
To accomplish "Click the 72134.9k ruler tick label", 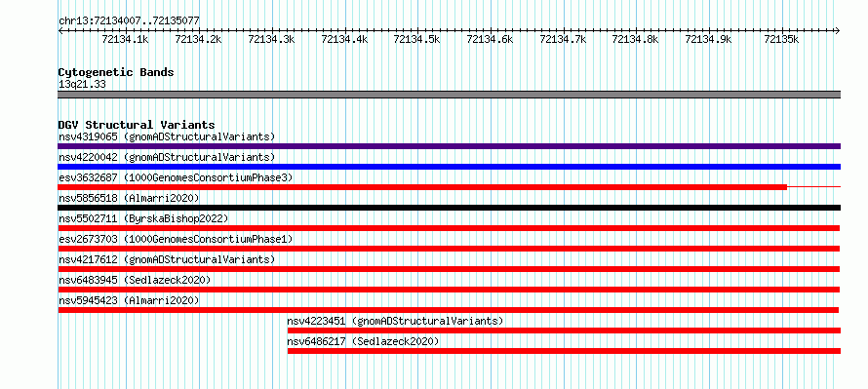I will (x=709, y=39).
